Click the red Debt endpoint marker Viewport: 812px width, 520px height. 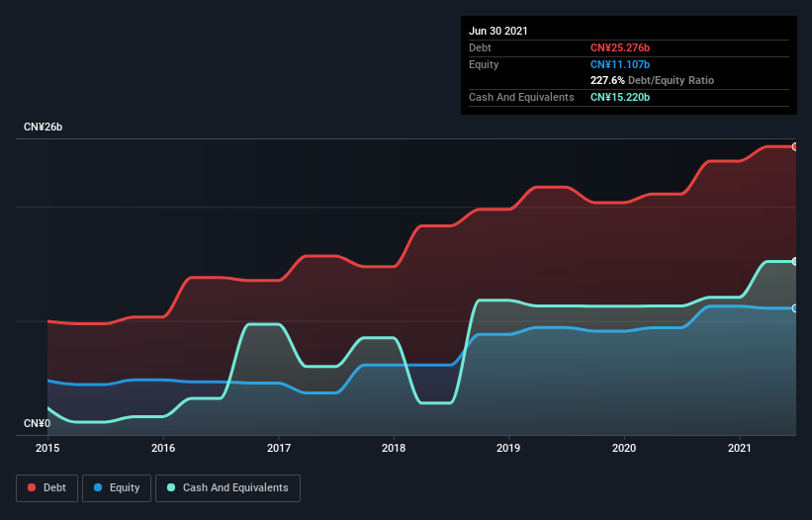pyautogui.click(x=795, y=147)
